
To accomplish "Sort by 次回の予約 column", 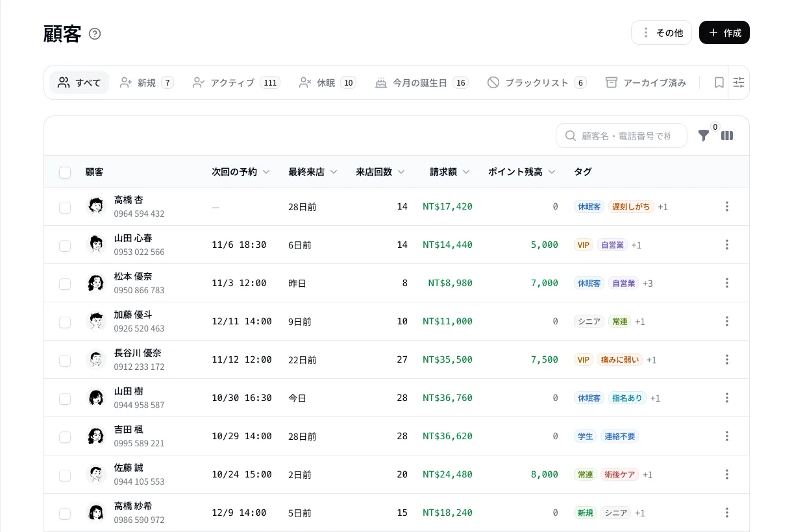I will click(241, 172).
